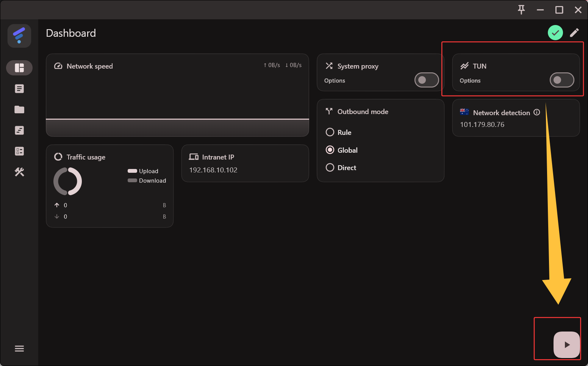Enable the System proxy toggle
588x366 pixels.
pyautogui.click(x=427, y=80)
